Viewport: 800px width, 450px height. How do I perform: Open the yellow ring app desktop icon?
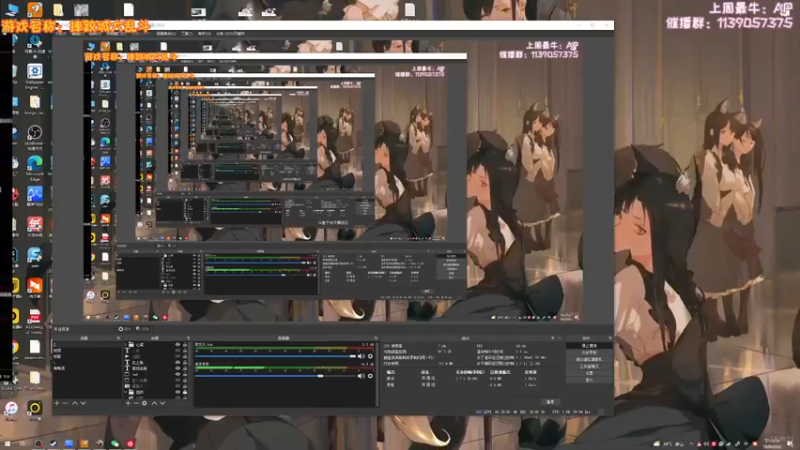pos(35,409)
